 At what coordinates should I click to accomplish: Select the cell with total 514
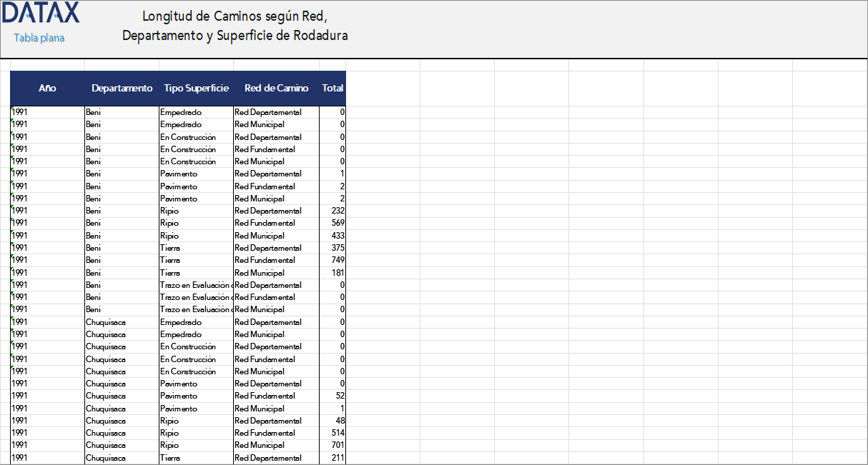point(332,433)
